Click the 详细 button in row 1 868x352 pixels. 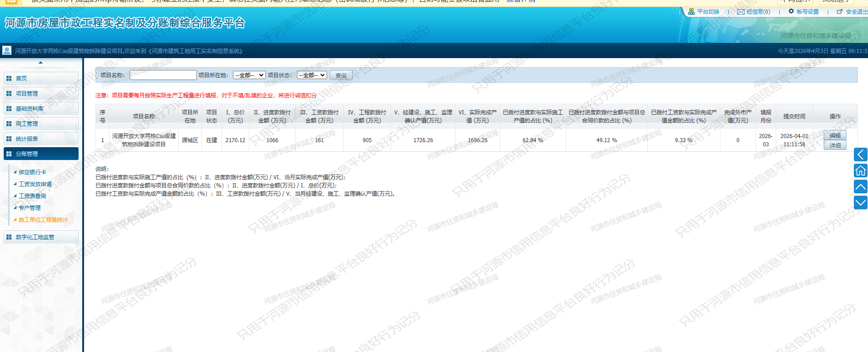point(835,145)
